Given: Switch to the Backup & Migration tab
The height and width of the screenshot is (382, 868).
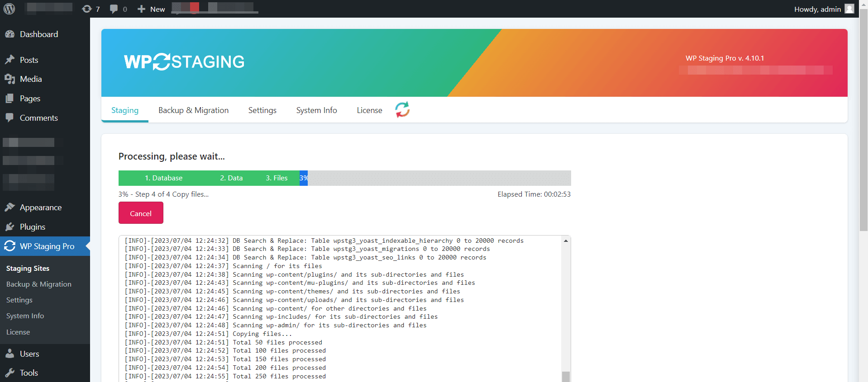Looking at the screenshot, I should [x=193, y=110].
